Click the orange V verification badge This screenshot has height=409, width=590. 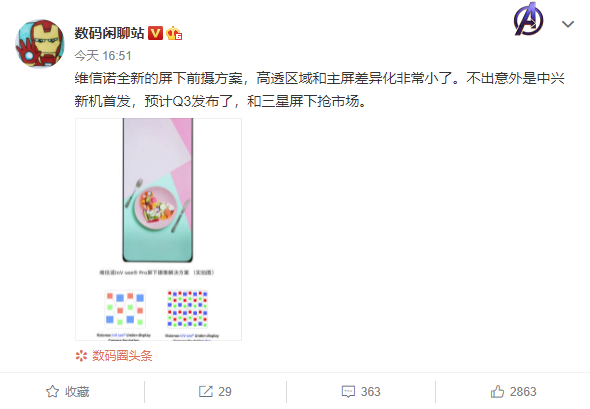coord(155,33)
